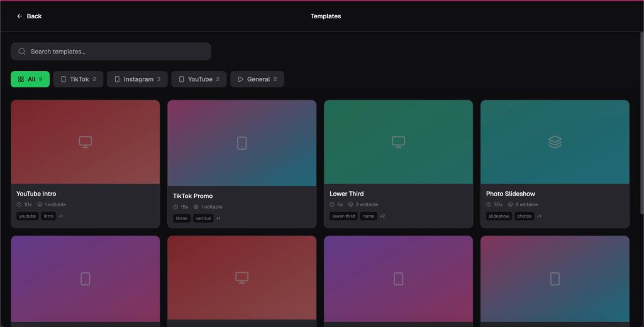Click +2 more tags on Lower Third
The width and height of the screenshot is (644, 327).
click(x=382, y=216)
